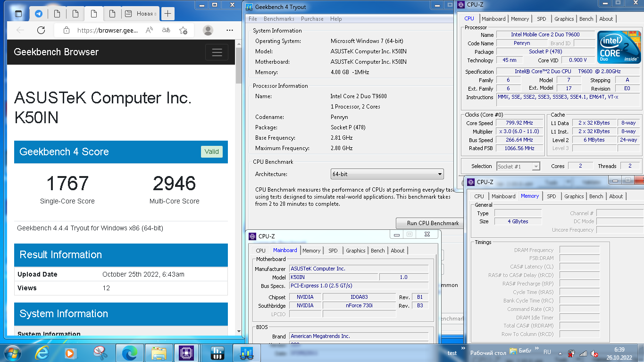644x362 pixels.
Task: Open a new browser tab with plus icon
Action: [167, 14]
